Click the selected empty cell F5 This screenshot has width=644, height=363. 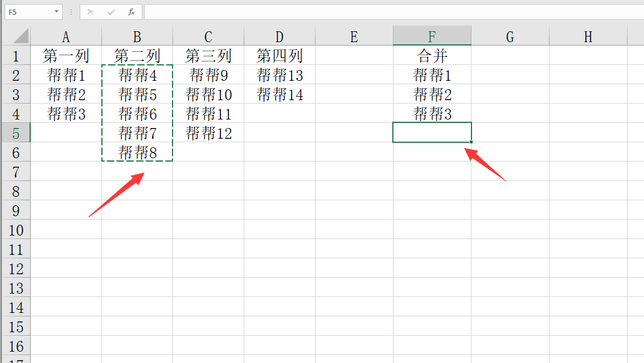[x=432, y=133]
